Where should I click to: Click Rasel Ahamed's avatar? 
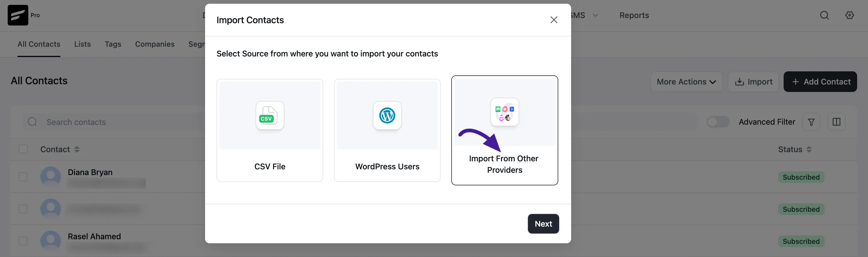coord(51,241)
